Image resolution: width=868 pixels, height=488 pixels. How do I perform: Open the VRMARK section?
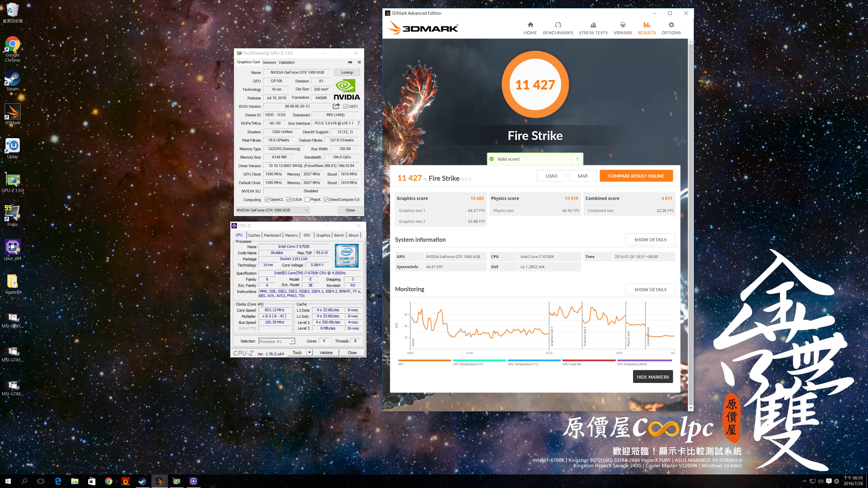623,28
